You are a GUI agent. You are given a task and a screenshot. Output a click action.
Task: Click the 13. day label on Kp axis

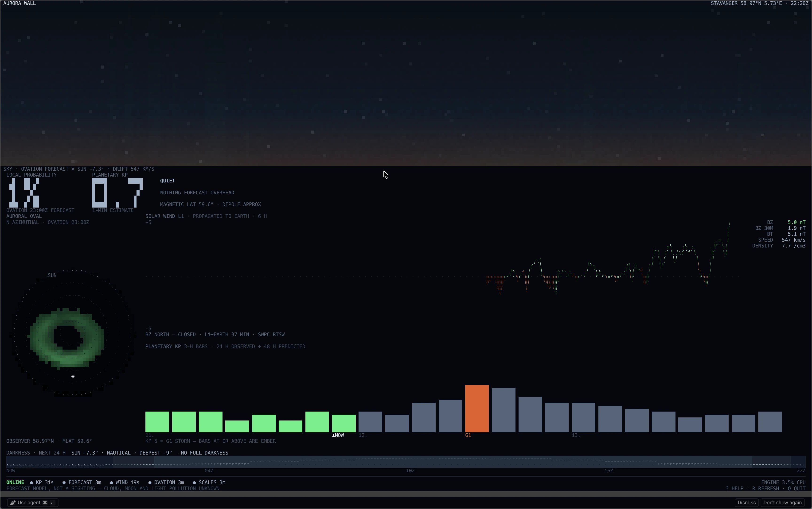(x=576, y=435)
